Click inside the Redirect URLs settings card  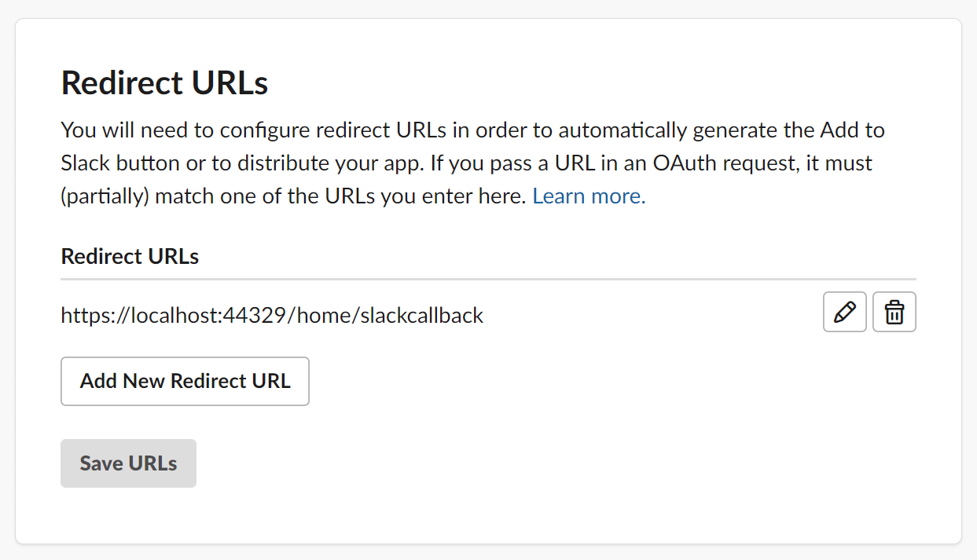point(488,511)
